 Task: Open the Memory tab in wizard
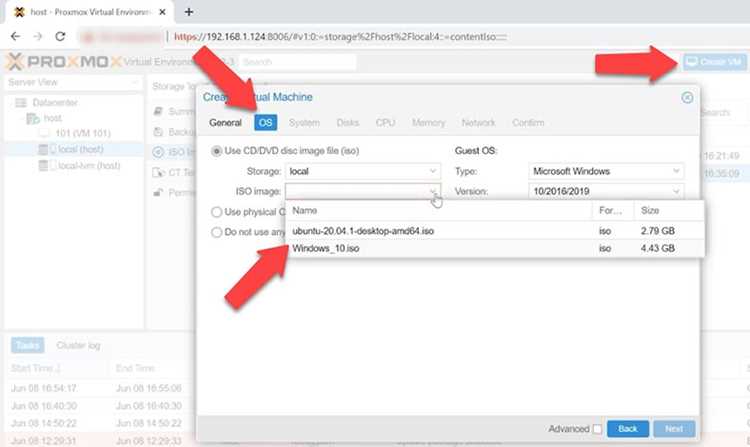point(429,123)
